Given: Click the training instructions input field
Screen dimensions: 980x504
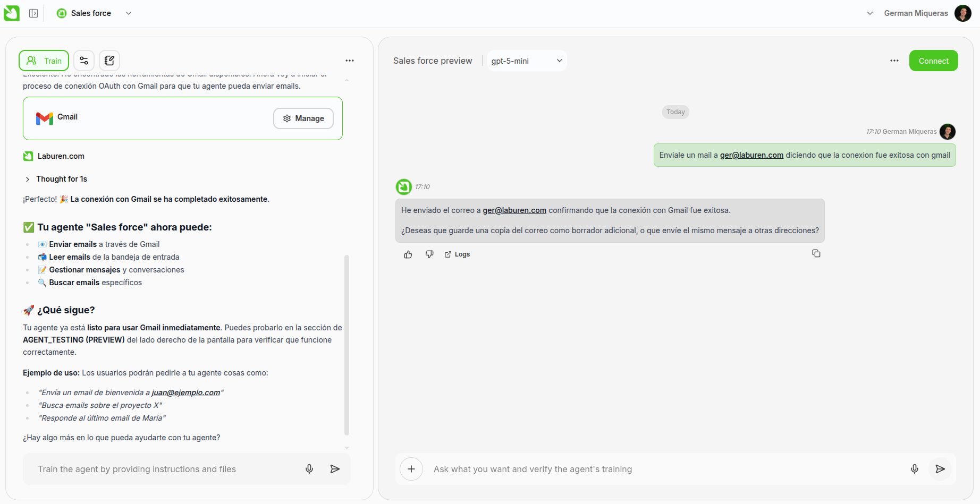Looking at the screenshot, I should 165,469.
